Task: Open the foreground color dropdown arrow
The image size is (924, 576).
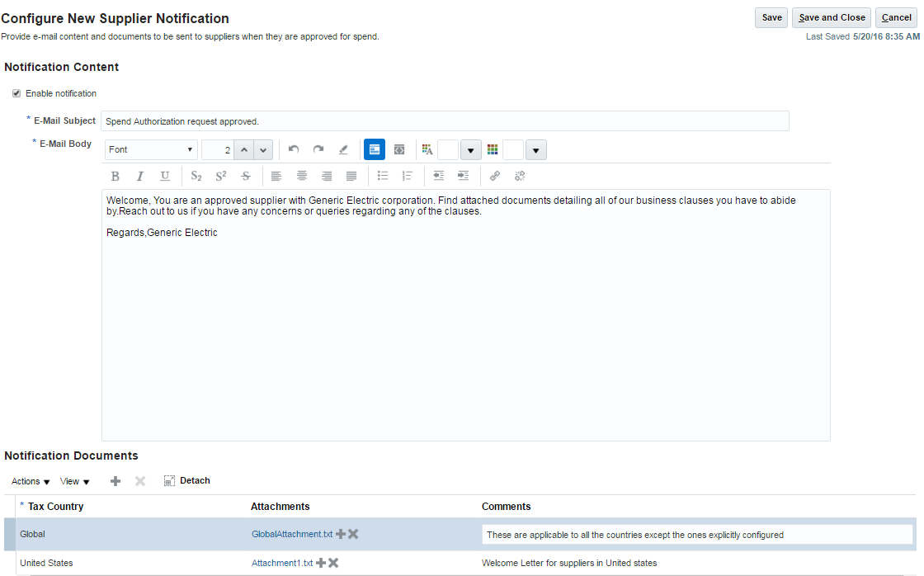Action: [470, 149]
